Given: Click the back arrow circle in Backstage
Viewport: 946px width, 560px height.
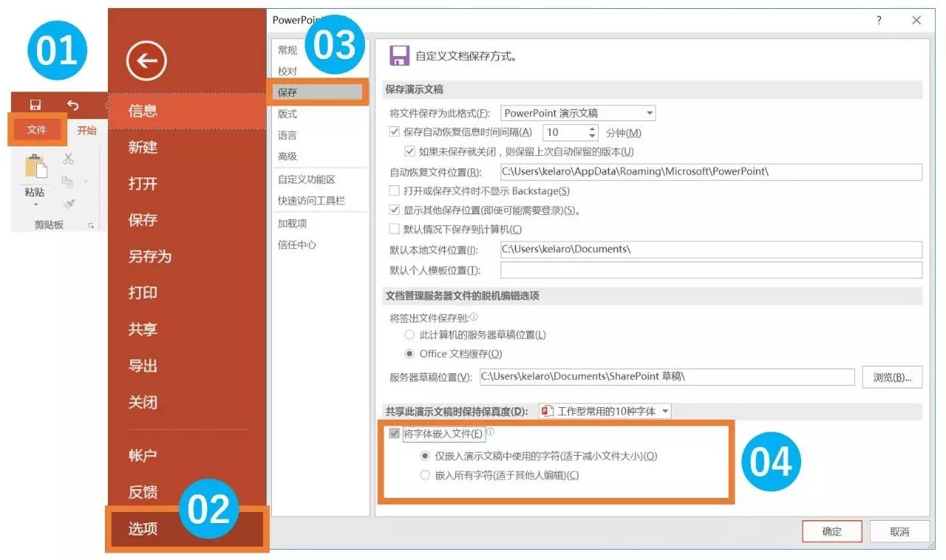Looking at the screenshot, I should coord(146,61).
